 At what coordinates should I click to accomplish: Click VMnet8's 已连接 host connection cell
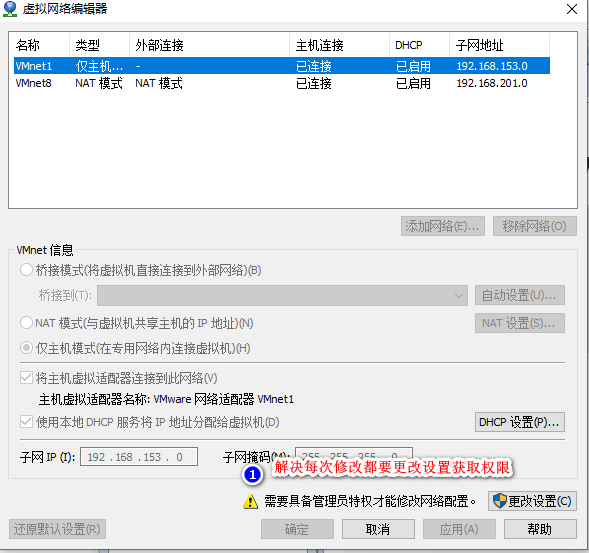point(314,83)
